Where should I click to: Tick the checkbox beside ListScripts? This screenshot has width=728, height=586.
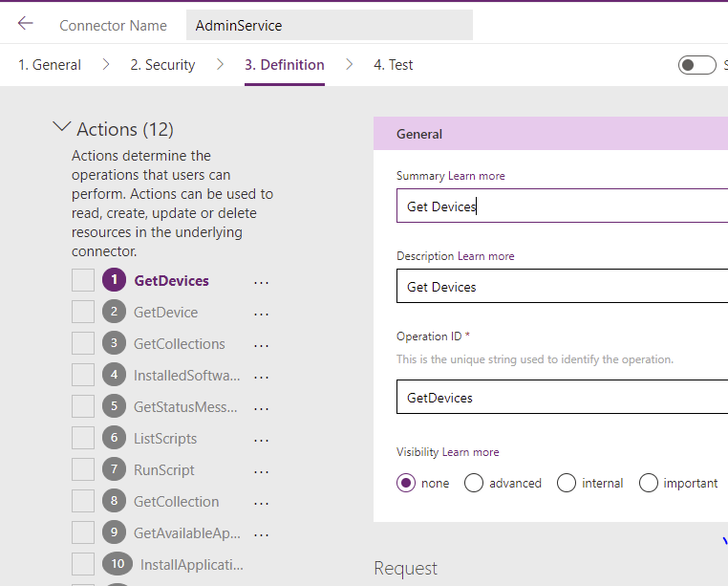pos(83,438)
